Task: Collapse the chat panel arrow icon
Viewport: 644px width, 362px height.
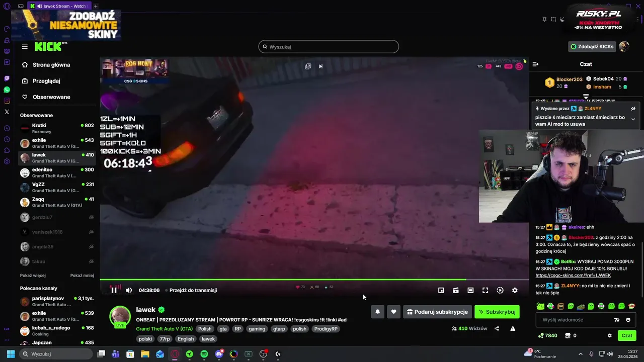Action: pos(535,64)
